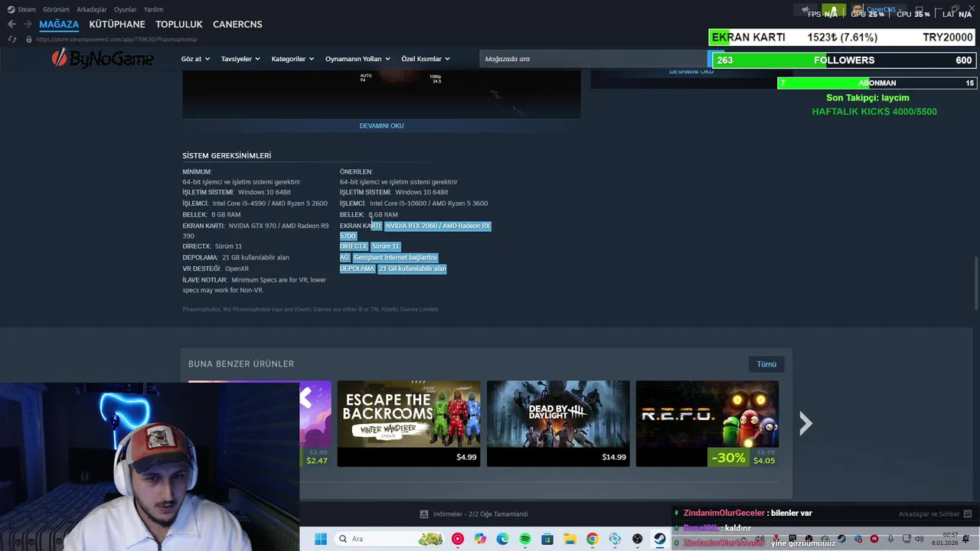980x551 pixels.
Task: Switch to the KÜTÜPHANE tab
Action: tap(117, 24)
